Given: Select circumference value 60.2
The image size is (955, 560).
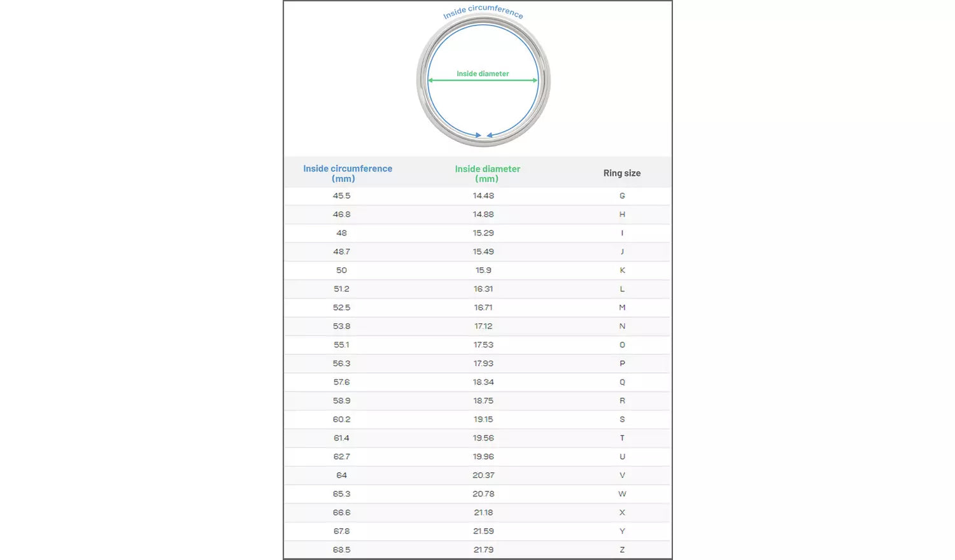Looking at the screenshot, I should coord(341,419).
